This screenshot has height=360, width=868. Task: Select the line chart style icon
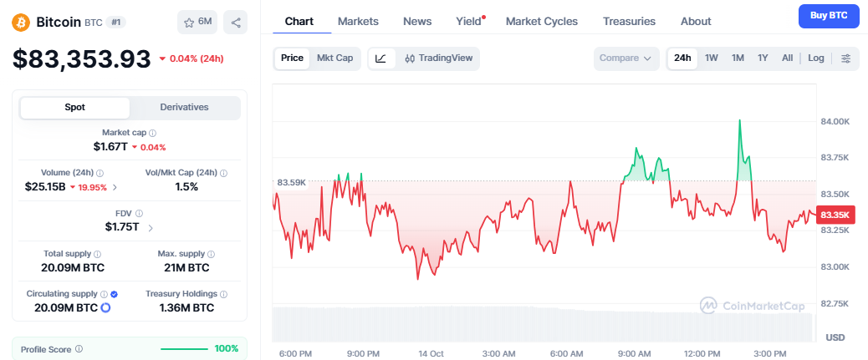pyautogui.click(x=382, y=58)
